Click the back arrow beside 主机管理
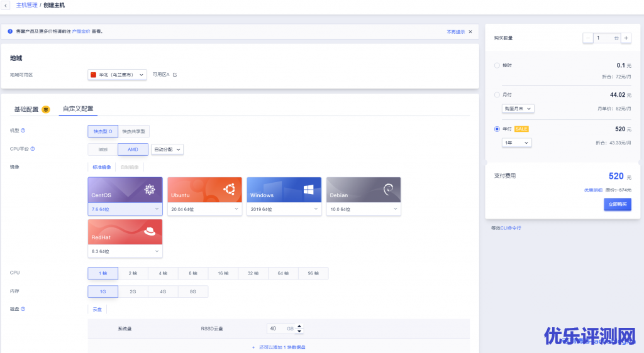 point(6,5)
